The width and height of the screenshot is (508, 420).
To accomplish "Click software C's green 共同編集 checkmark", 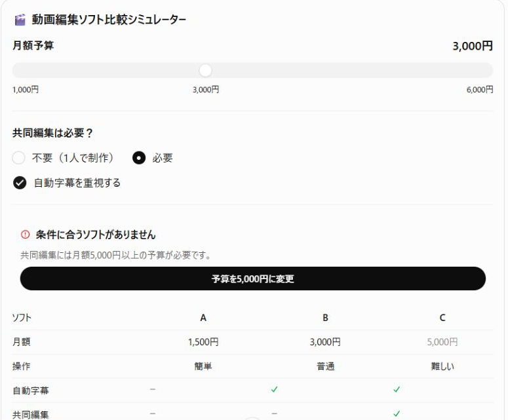I will coord(397,413).
